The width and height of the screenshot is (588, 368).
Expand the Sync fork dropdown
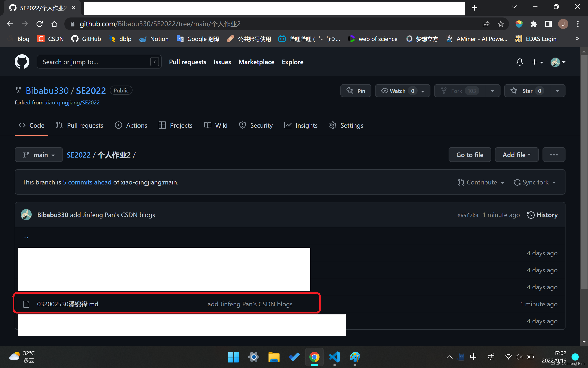[534, 182]
